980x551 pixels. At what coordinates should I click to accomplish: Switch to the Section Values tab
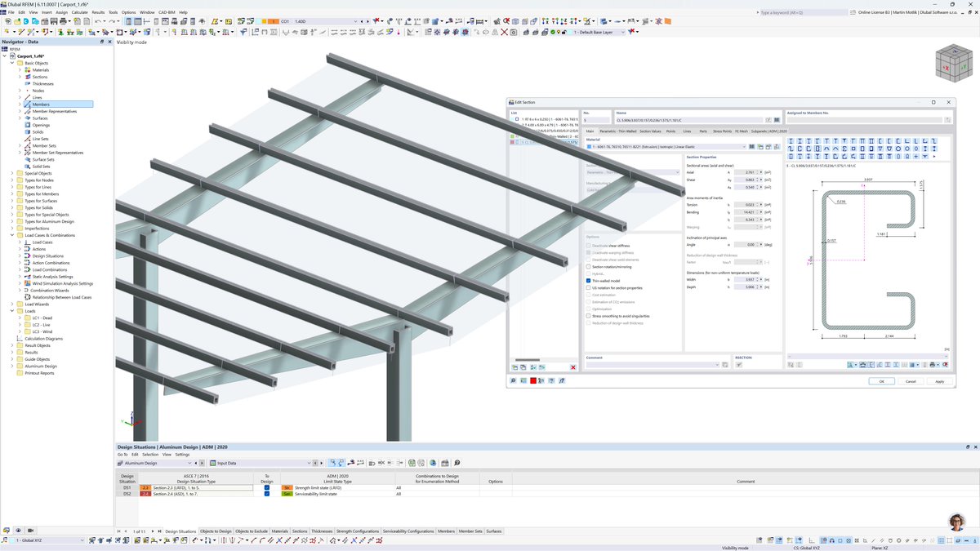point(650,131)
